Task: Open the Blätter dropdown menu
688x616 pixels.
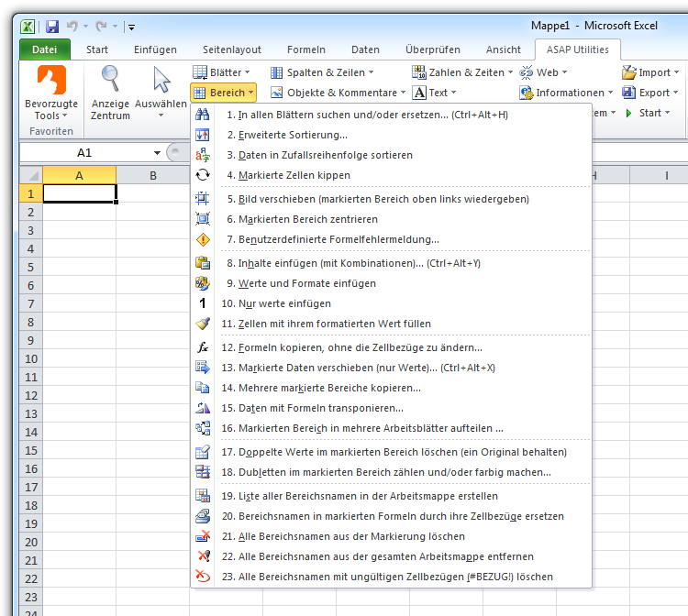Action: click(x=222, y=72)
